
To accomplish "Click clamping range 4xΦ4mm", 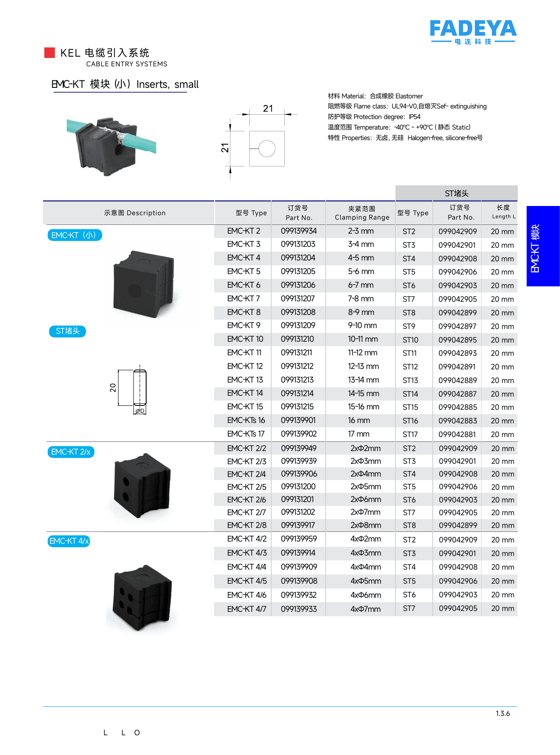I will [x=366, y=567].
